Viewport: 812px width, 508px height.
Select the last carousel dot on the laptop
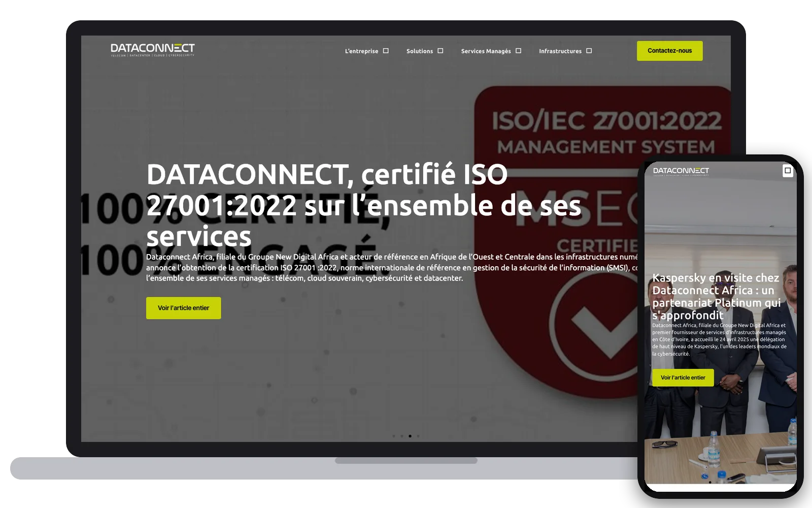pos(418,436)
